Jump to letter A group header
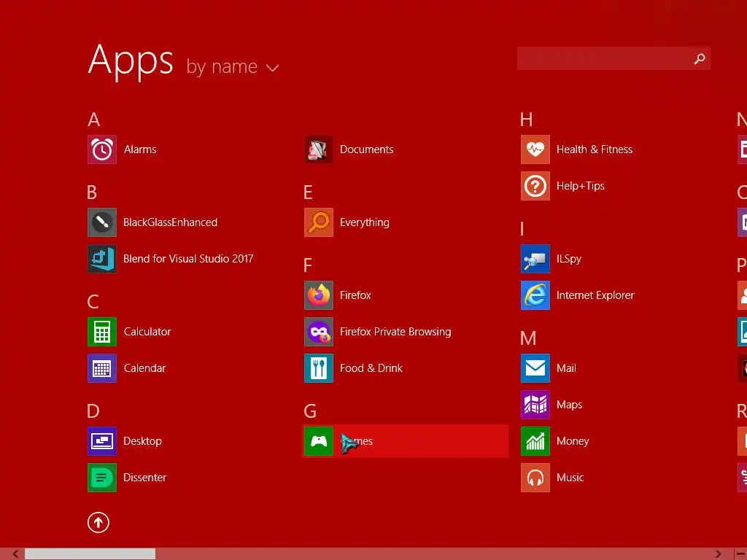 point(94,120)
